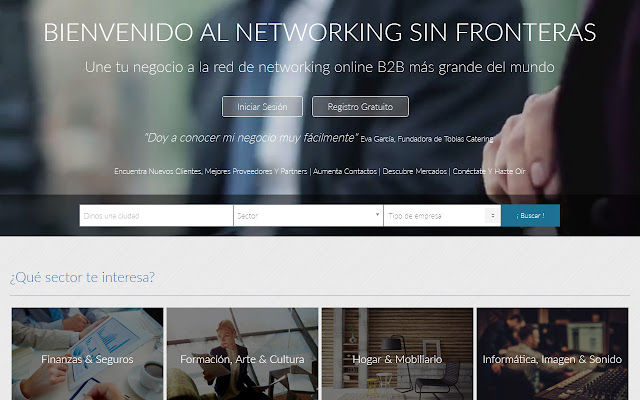This screenshot has height=400, width=640.
Task: Click 'Encuentra Nuevos Clientes, Mejores Proveedores Y Partners'
Action: pyautogui.click(x=211, y=171)
